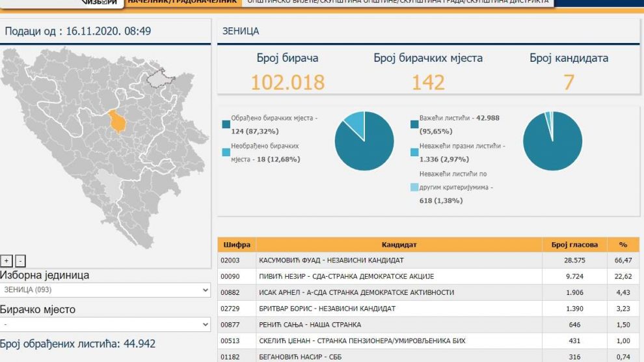Sort table by Број гласова column header
Viewport: 644px width, 362px height.
coord(574,245)
